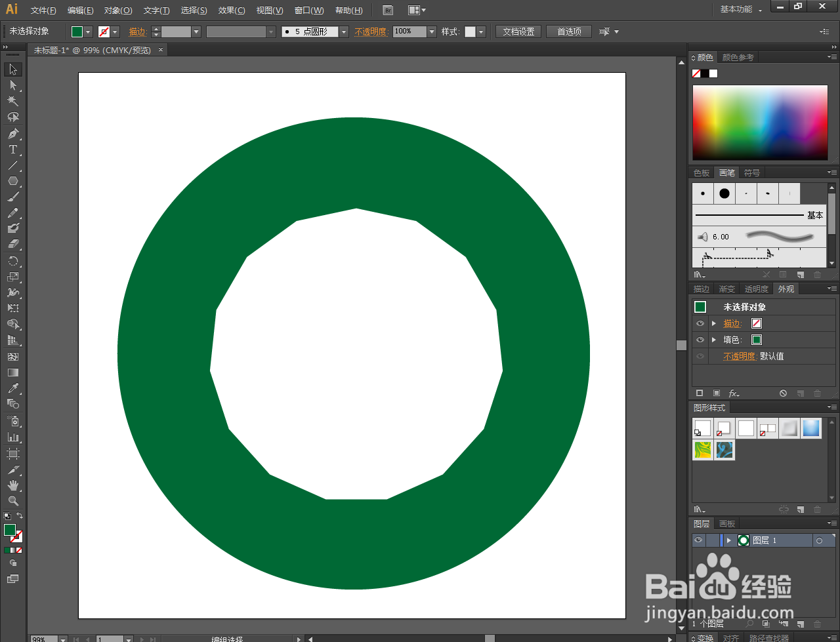Open the 基本功能 workspace dropdown
The height and width of the screenshot is (642, 840).
[x=741, y=9]
